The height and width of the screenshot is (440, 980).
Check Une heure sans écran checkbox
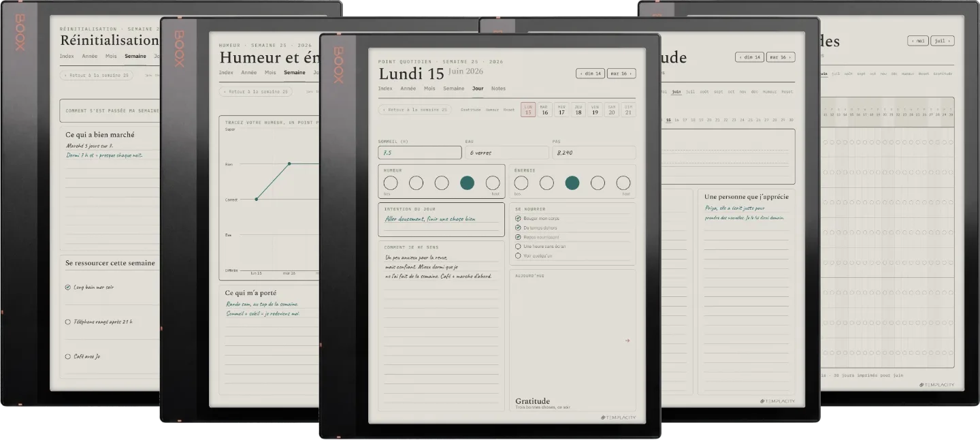click(518, 247)
